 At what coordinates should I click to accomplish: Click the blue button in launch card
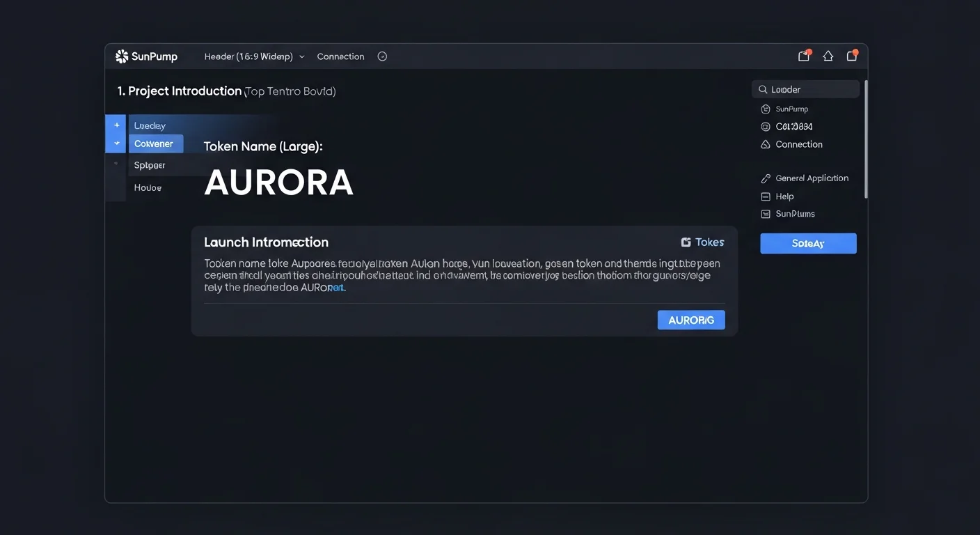[691, 320]
